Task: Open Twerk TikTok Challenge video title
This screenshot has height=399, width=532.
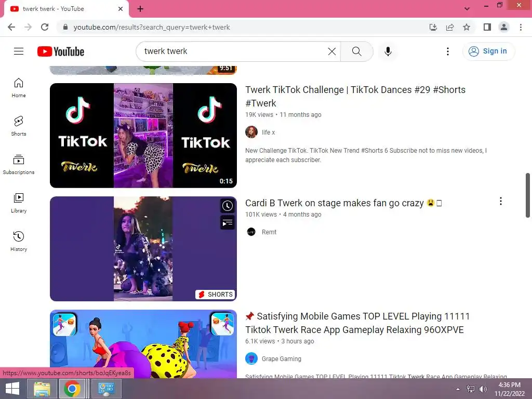Action: (x=355, y=96)
